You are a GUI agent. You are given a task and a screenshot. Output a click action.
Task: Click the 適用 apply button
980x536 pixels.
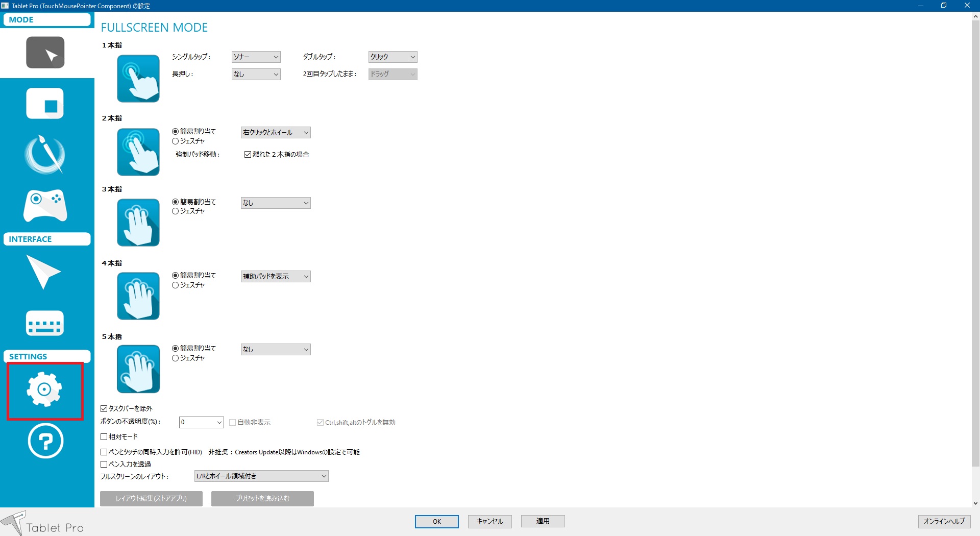coord(543,521)
